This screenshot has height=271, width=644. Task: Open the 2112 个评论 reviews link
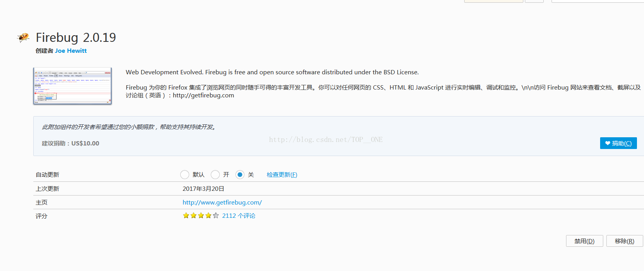click(x=239, y=216)
